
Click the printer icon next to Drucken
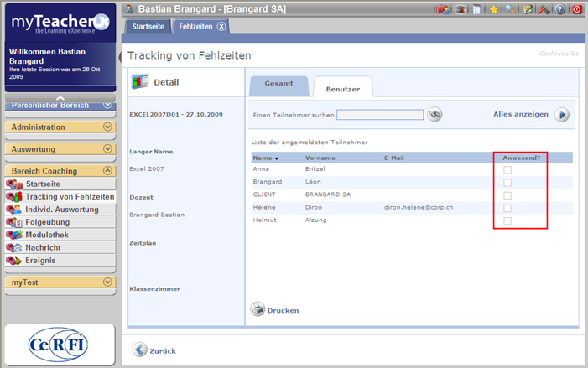(x=258, y=309)
